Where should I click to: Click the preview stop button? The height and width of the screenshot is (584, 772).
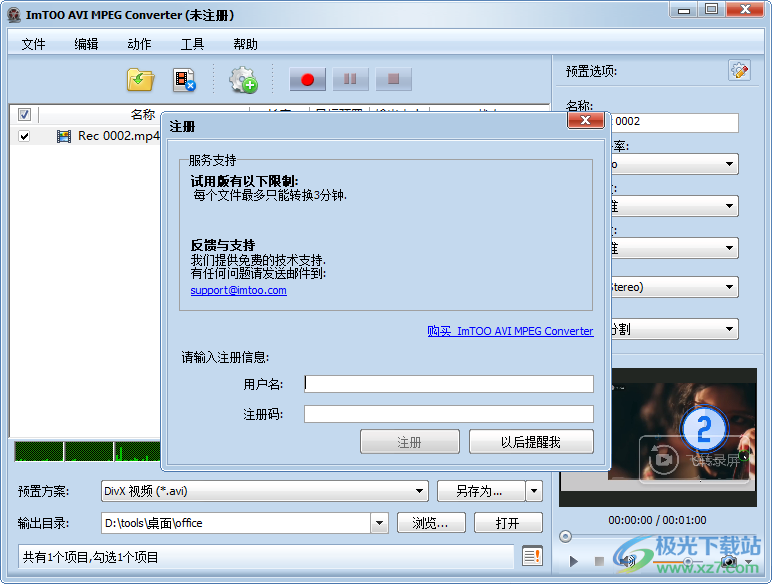pos(599,561)
